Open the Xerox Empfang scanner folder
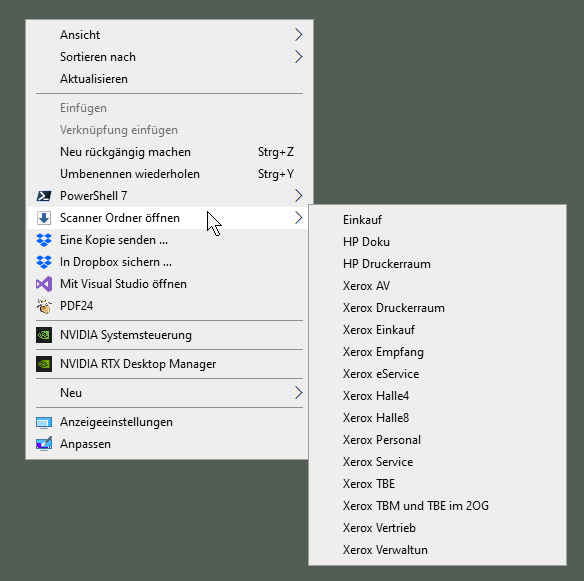 [437, 352]
